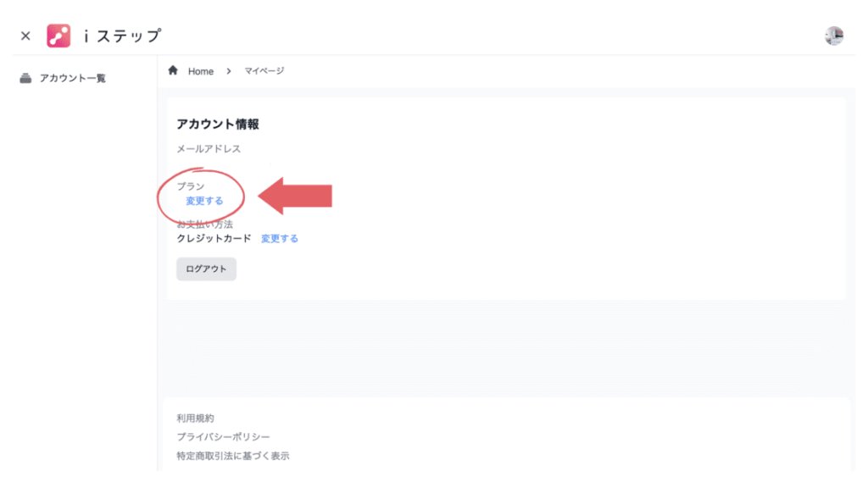868x488 pixels.
Task: Open プライバシーポリシー link
Action: tap(223, 437)
